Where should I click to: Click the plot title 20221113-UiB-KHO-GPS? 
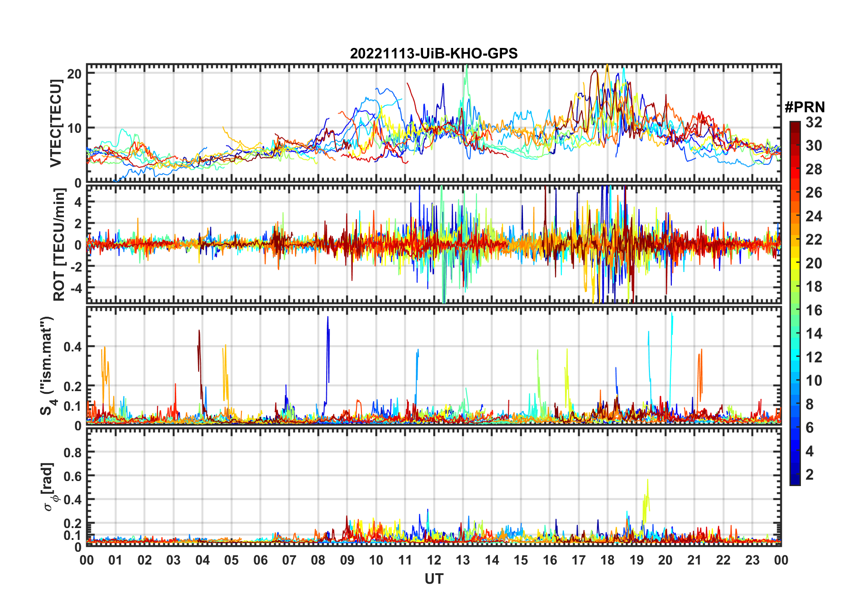pos(434,54)
